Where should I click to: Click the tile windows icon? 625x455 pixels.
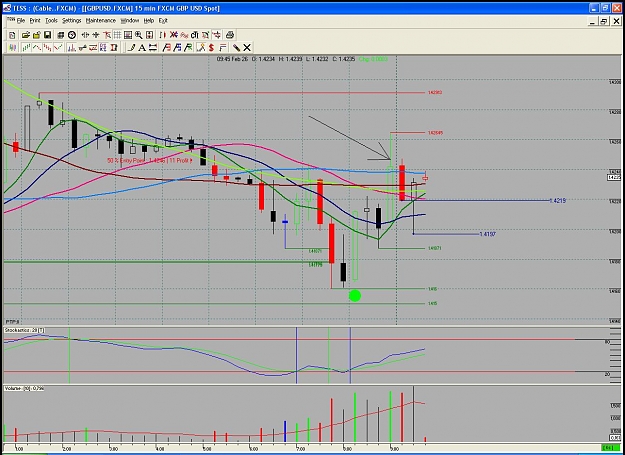click(61, 35)
